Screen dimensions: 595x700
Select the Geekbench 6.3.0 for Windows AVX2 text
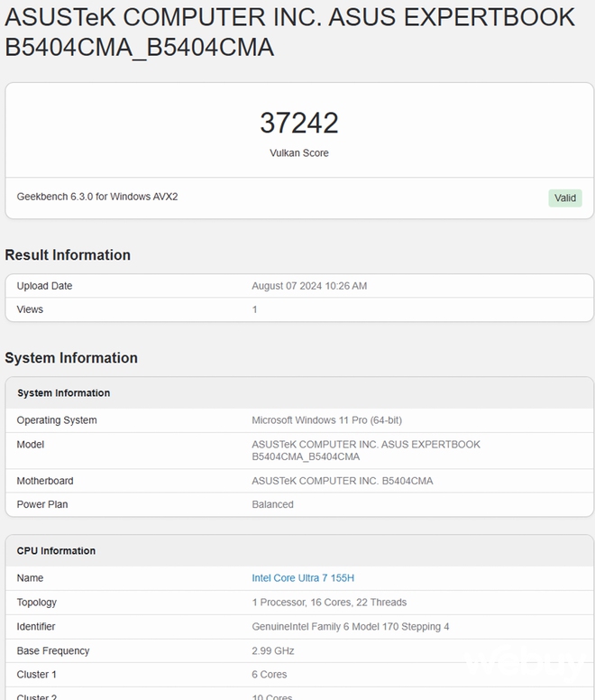click(97, 197)
